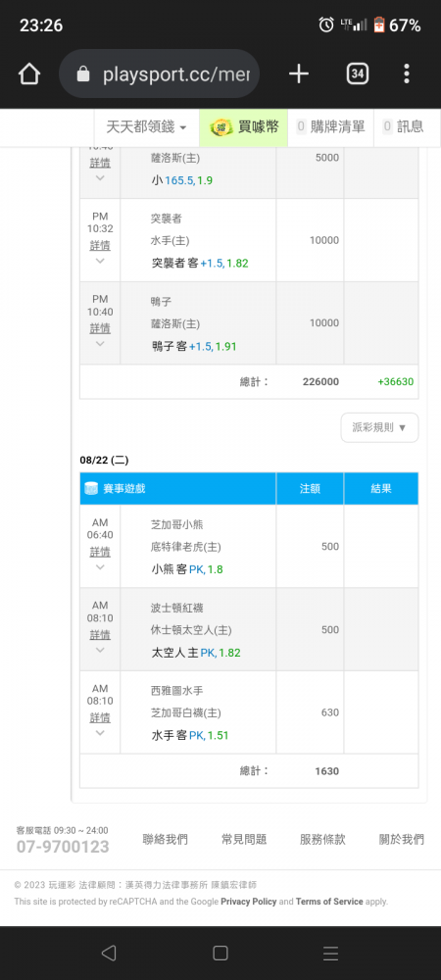The width and height of the screenshot is (441, 980).
Task: Open the 購牌清單 tab
Action: [x=330, y=127]
